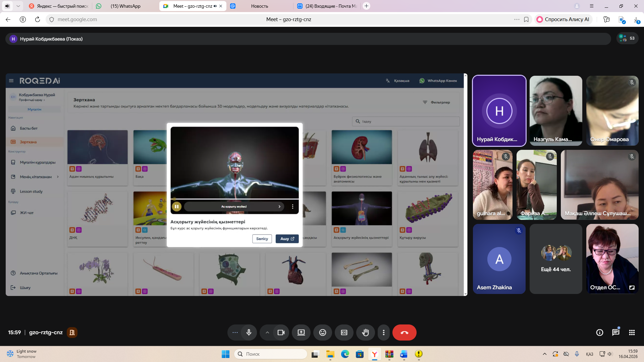Toggle the camera on/off button
This screenshot has height=362, width=644.
pyautogui.click(x=281, y=333)
